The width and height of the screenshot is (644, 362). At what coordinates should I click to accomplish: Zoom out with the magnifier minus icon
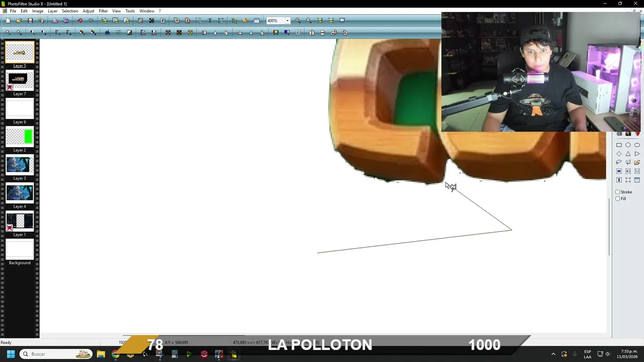[309, 21]
